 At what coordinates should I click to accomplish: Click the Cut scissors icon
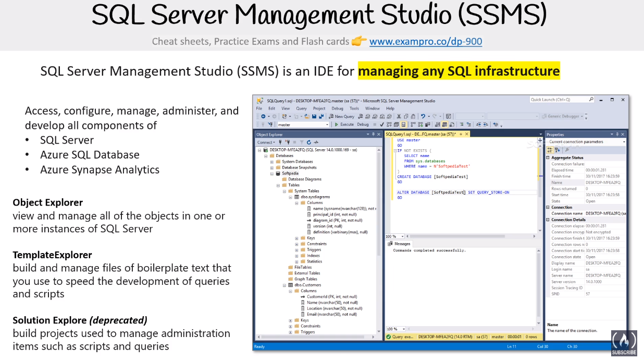coord(399,116)
